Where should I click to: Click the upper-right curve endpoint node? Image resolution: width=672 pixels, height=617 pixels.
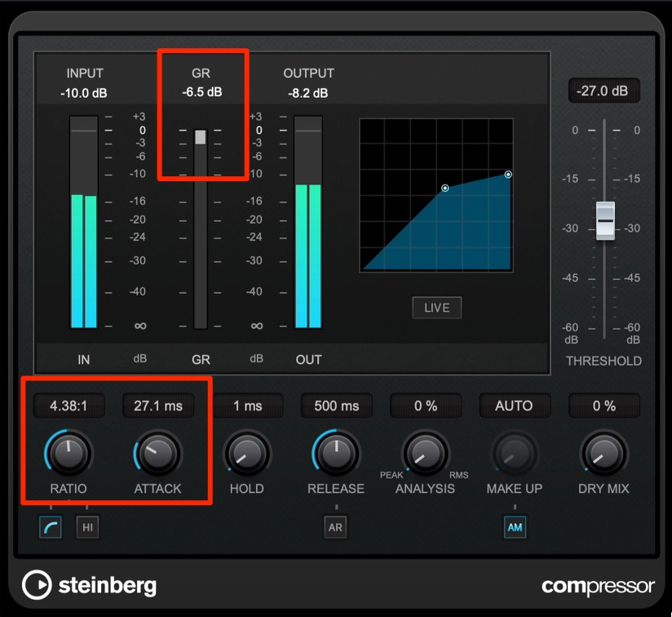coord(508,175)
